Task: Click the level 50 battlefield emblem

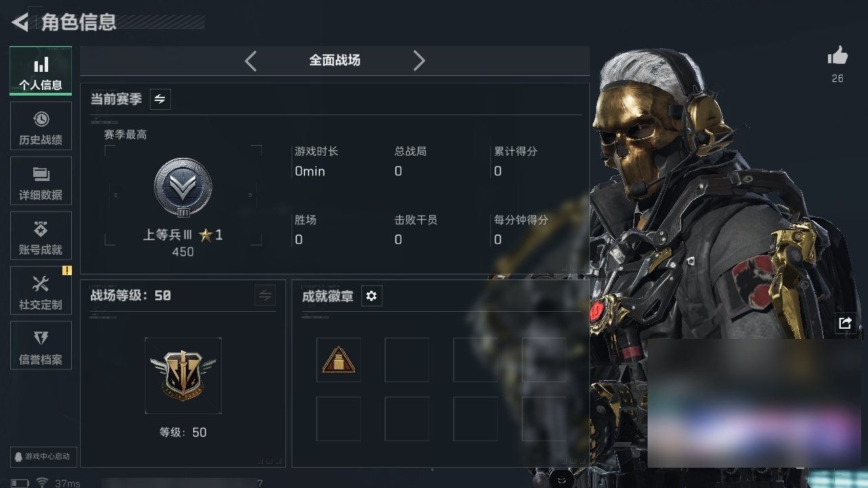Action: (183, 375)
